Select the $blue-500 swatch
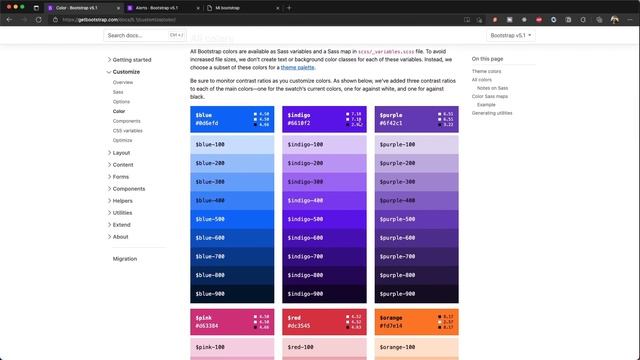640x360 pixels. pos(232,219)
